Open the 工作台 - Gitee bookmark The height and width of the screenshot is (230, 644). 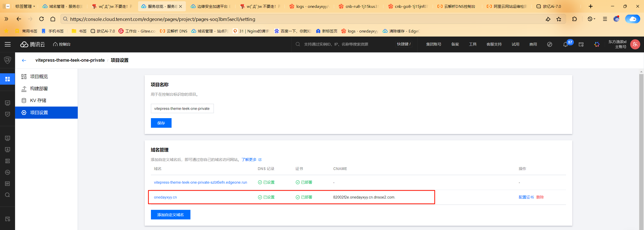(x=137, y=31)
